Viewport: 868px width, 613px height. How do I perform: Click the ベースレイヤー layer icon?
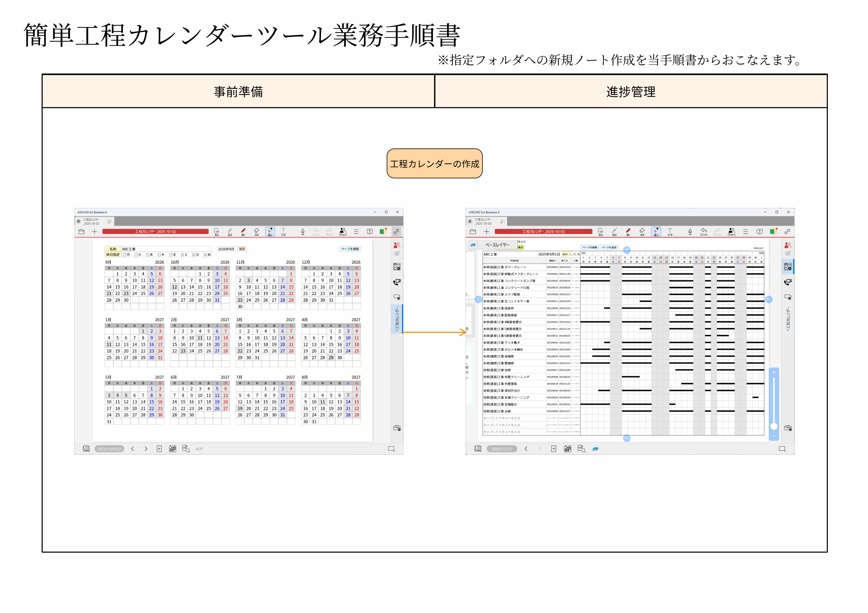[473, 245]
